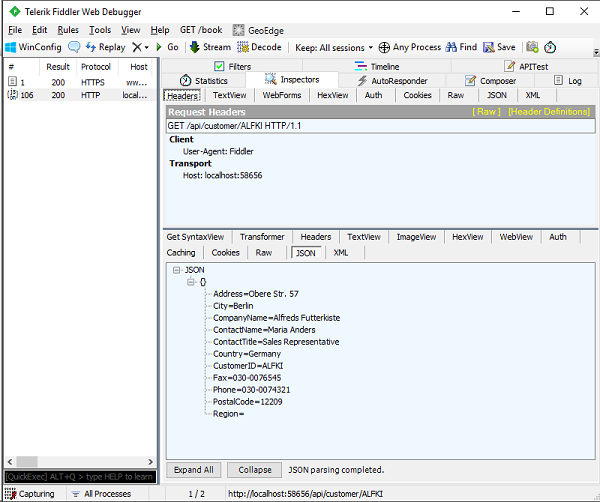Click the sessions list left scroll arrow
The width and height of the screenshot is (600, 502).
[x=10, y=462]
